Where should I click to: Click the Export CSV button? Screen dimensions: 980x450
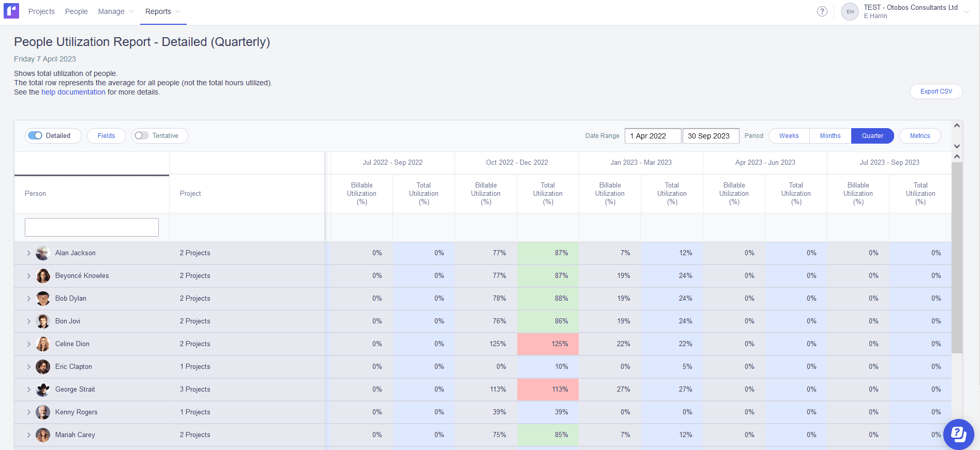[x=936, y=91]
